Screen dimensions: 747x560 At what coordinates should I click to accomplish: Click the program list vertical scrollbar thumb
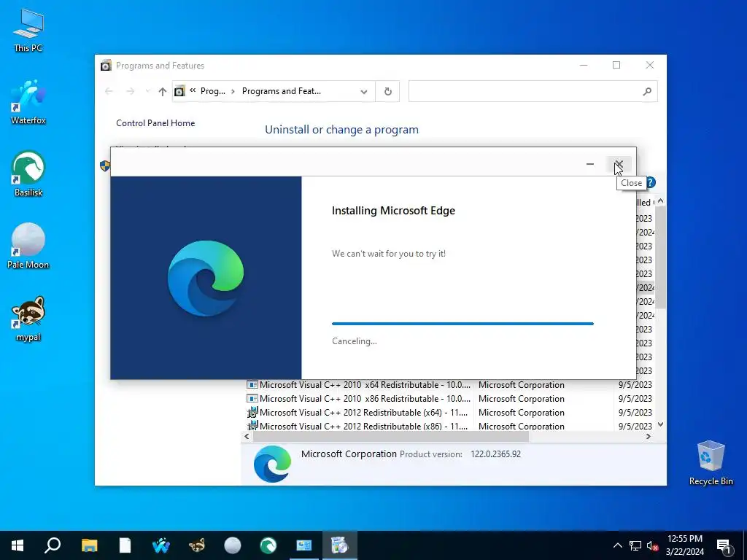click(660, 257)
